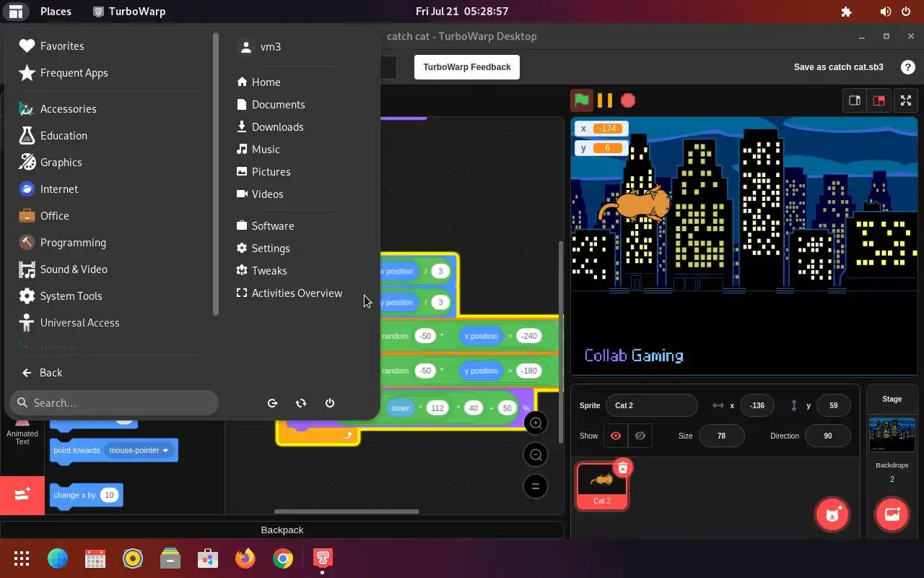Screen dimensions: 924x578
Task: Switch to small stage layout
Action: (x=855, y=100)
